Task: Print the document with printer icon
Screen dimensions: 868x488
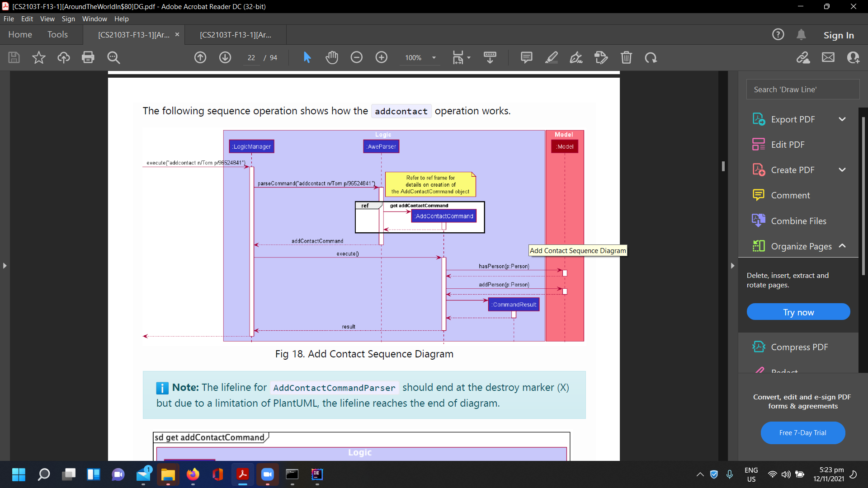Action: click(x=88, y=57)
